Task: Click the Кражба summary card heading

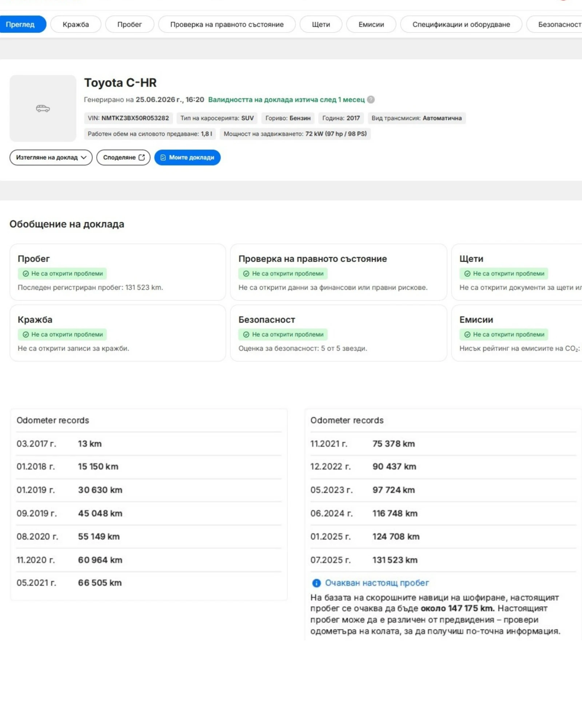Action: click(x=35, y=320)
